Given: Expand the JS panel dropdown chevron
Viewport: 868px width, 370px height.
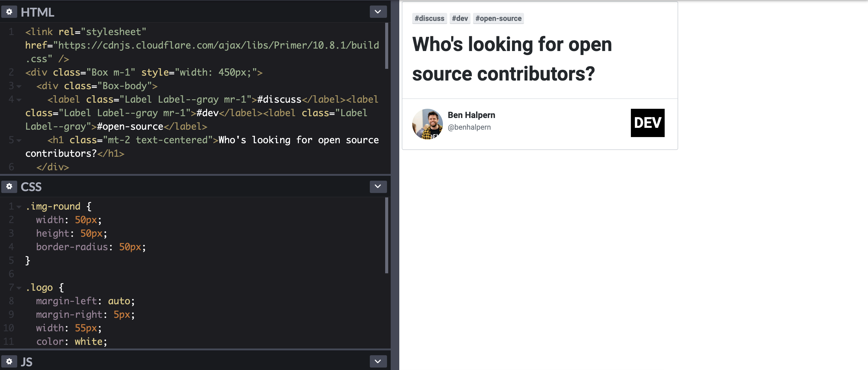Looking at the screenshot, I should [x=378, y=361].
